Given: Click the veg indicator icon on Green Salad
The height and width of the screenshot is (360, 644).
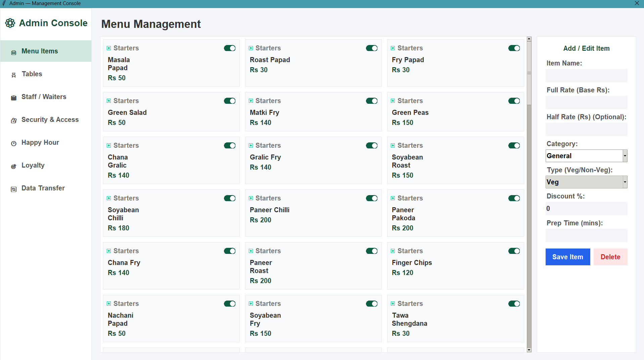Looking at the screenshot, I should (x=109, y=101).
